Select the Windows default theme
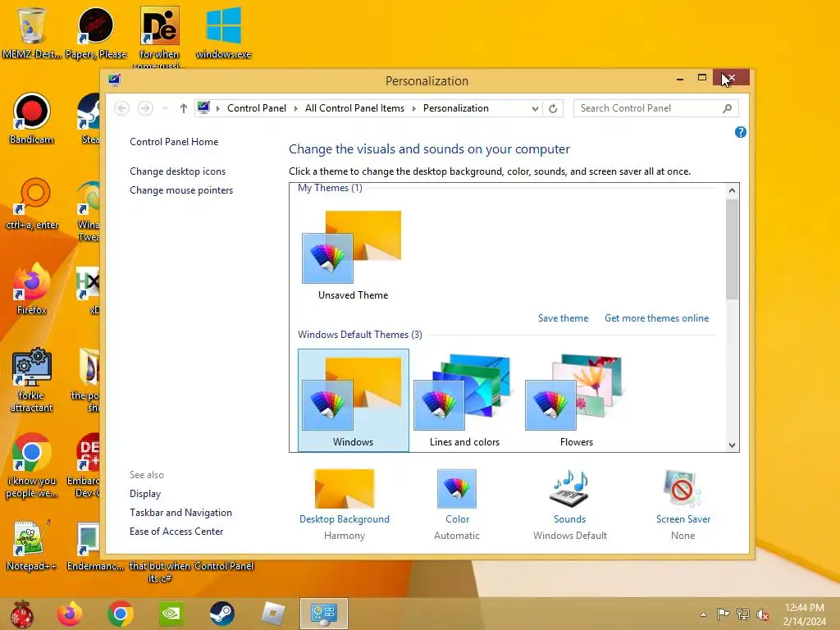 tap(353, 400)
